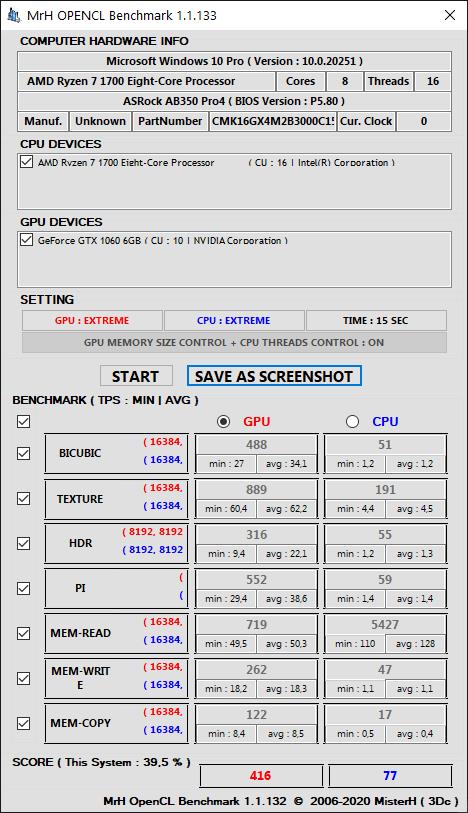The width and height of the screenshot is (468, 813).
Task: Click the BICUBIC benchmark label
Action: [x=80, y=453]
